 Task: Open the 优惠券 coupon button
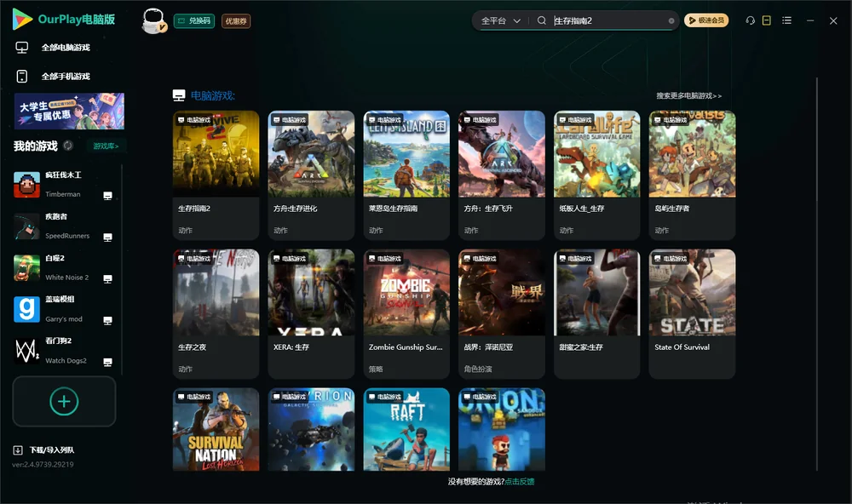coord(236,20)
